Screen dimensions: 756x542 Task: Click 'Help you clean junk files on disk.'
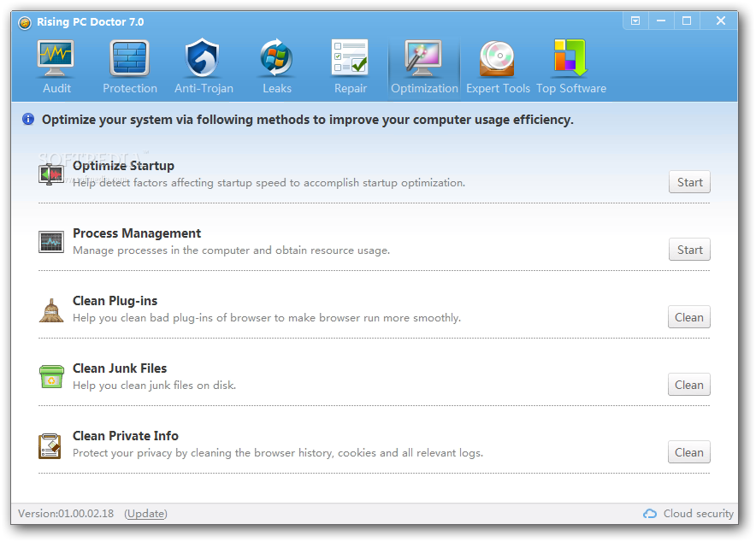coord(154,386)
